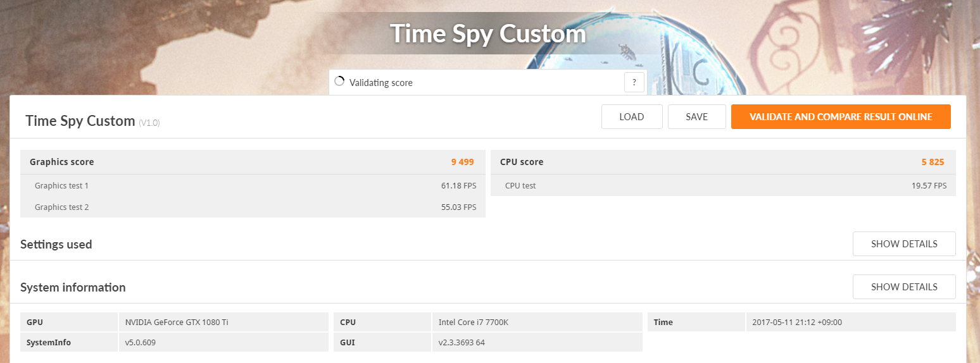Click the question mark help button

pyautogui.click(x=634, y=82)
